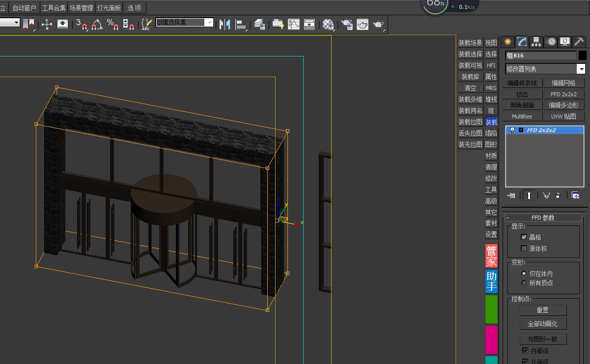Click the Select and Manipulate icon
The height and width of the screenshot is (364, 590).
[47, 24]
